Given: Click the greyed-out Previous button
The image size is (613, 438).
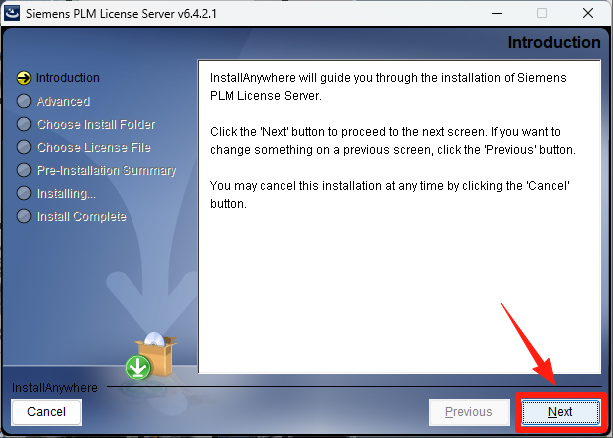Looking at the screenshot, I should [469, 412].
